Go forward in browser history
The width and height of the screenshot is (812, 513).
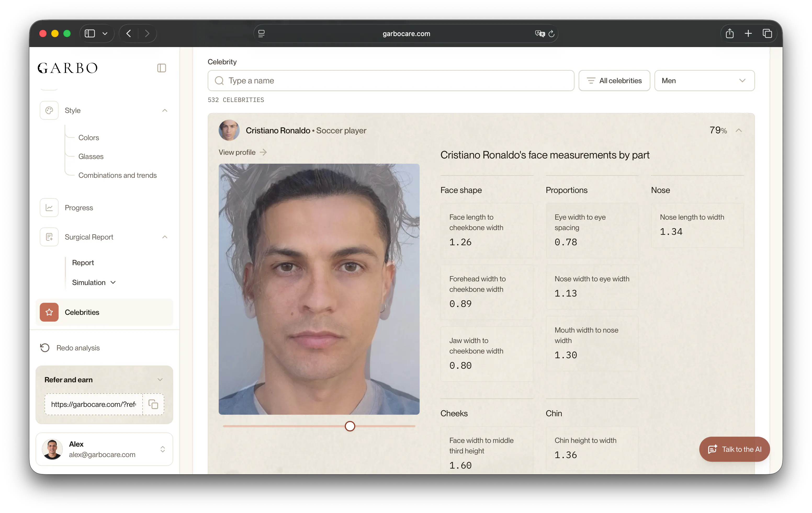pyautogui.click(x=147, y=33)
